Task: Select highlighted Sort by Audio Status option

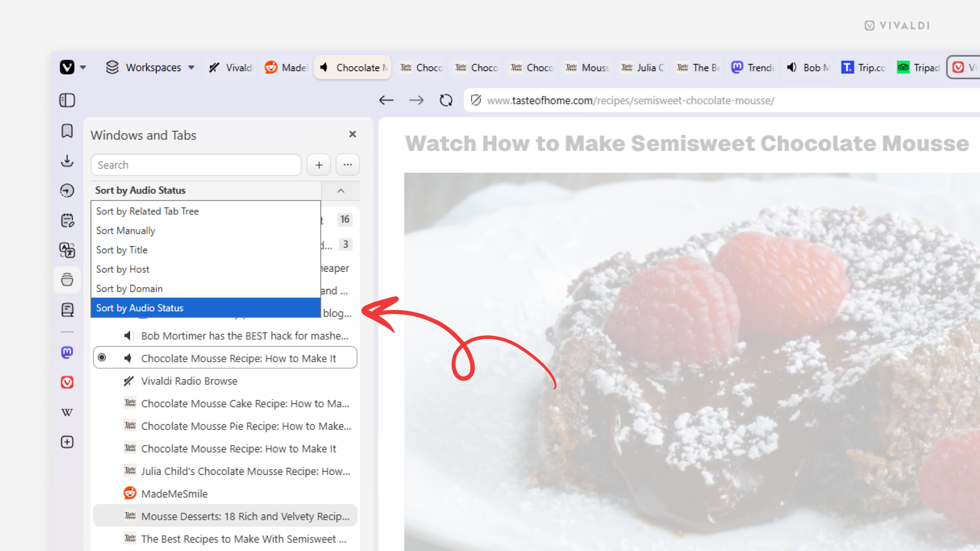Action: point(206,308)
